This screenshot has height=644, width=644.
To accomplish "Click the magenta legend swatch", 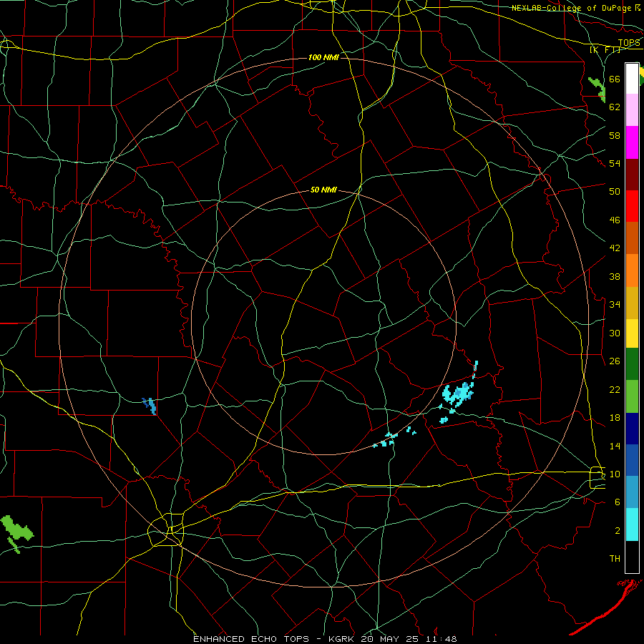I will (632, 142).
